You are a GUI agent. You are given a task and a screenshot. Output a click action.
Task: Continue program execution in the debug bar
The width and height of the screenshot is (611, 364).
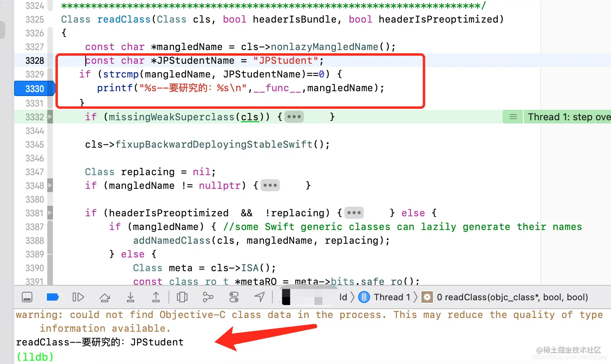point(78,297)
